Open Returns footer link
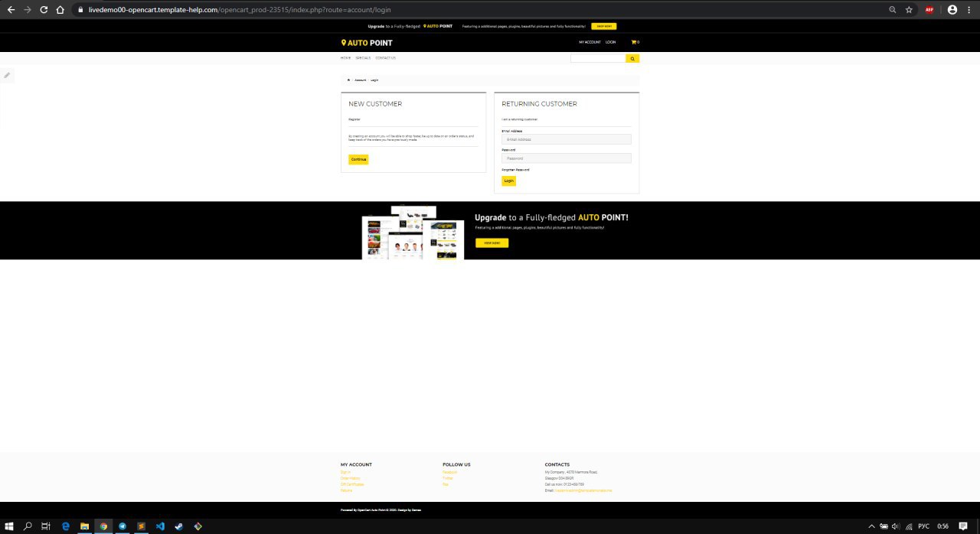The height and width of the screenshot is (534, 980). coord(346,490)
